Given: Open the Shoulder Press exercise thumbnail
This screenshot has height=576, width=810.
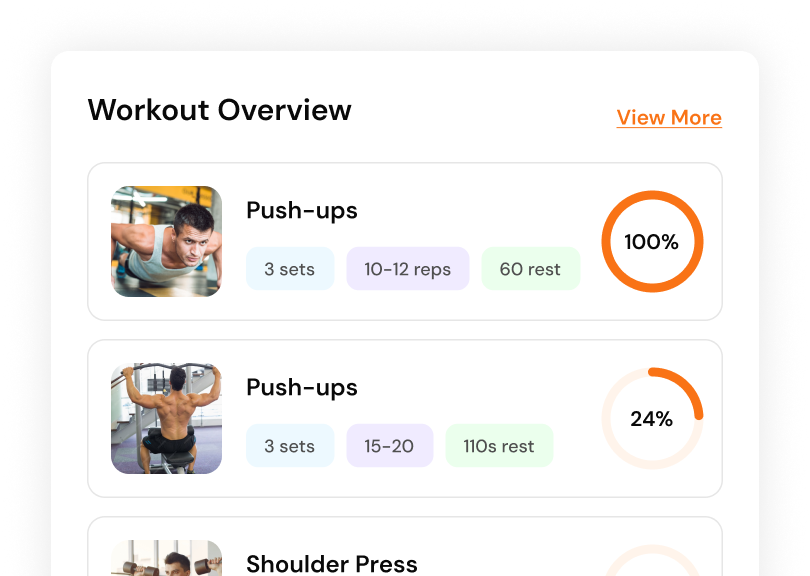Looking at the screenshot, I should (166, 559).
